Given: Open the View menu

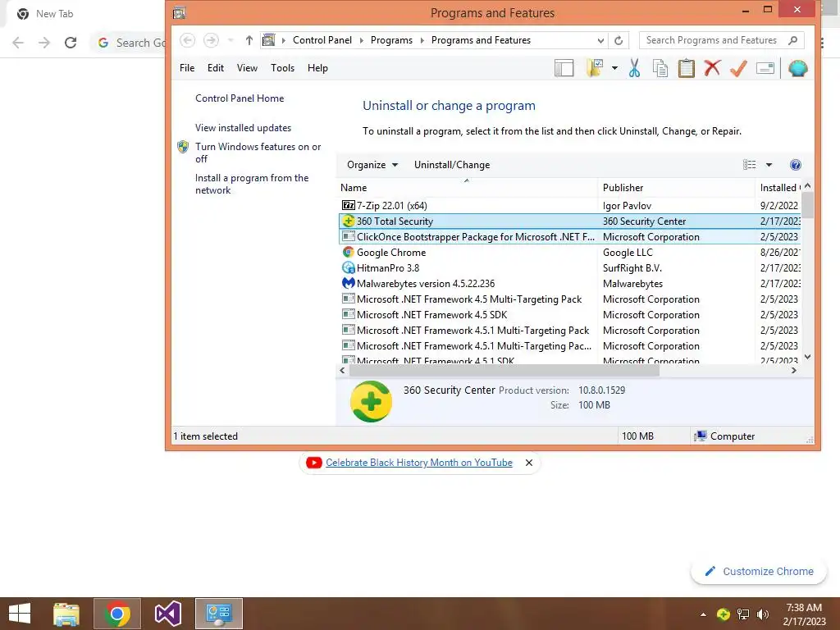Looking at the screenshot, I should [247, 68].
